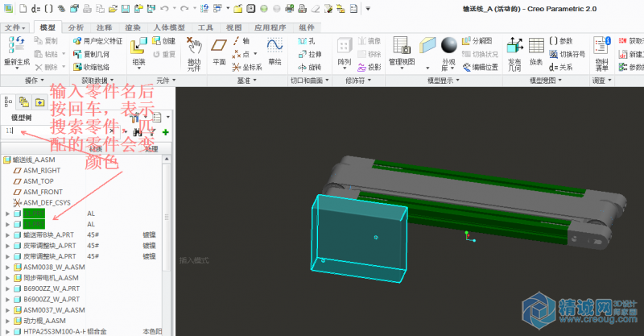Click the 用户定义特征 button
The width and height of the screenshot is (644, 336).
tap(98, 41)
